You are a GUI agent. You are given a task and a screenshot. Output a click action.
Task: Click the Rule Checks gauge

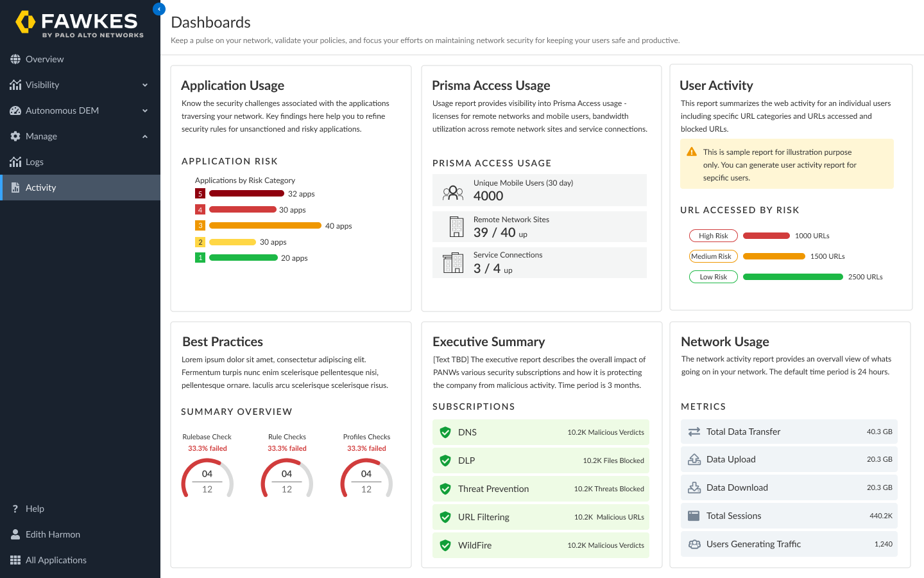287,478
